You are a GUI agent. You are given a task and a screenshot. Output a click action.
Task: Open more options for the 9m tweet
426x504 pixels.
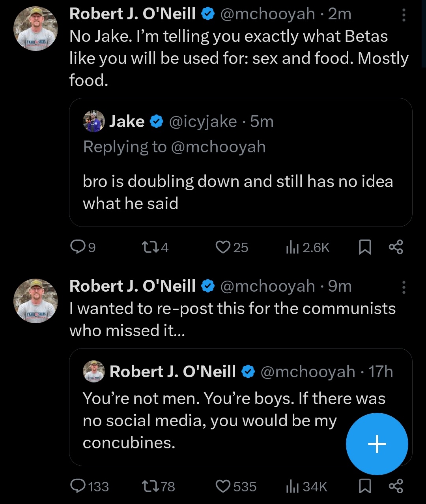pyautogui.click(x=404, y=287)
